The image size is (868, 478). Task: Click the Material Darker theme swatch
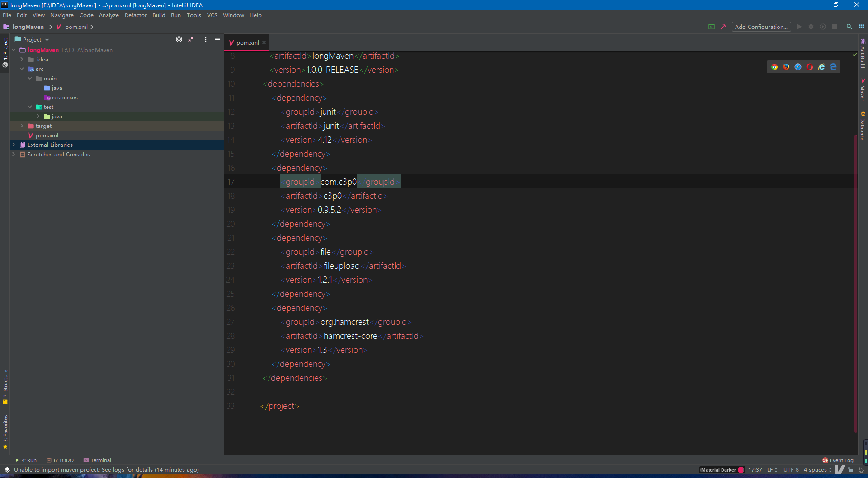[722, 470]
